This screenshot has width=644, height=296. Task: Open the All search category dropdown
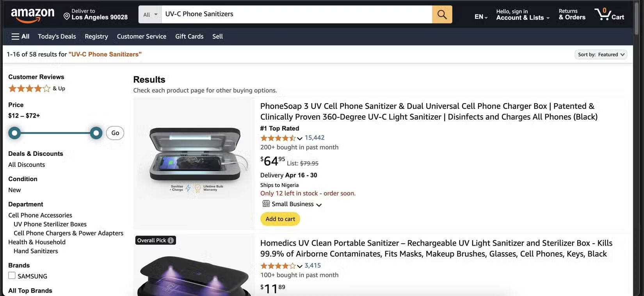(150, 14)
